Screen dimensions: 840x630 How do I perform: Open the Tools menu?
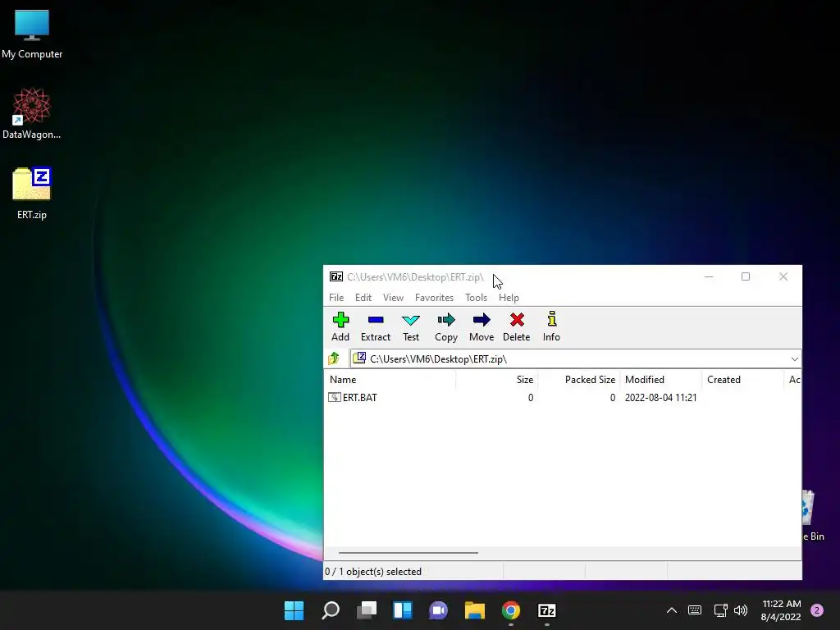click(x=476, y=297)
